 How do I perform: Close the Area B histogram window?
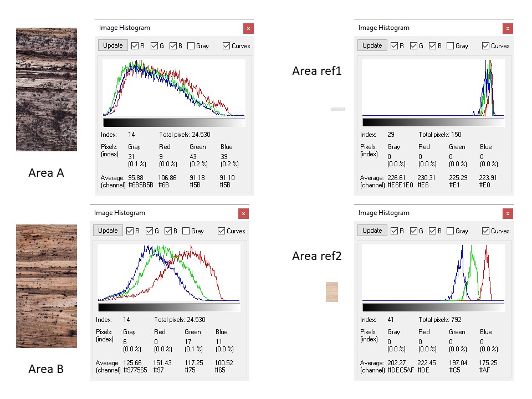[243, 213]
